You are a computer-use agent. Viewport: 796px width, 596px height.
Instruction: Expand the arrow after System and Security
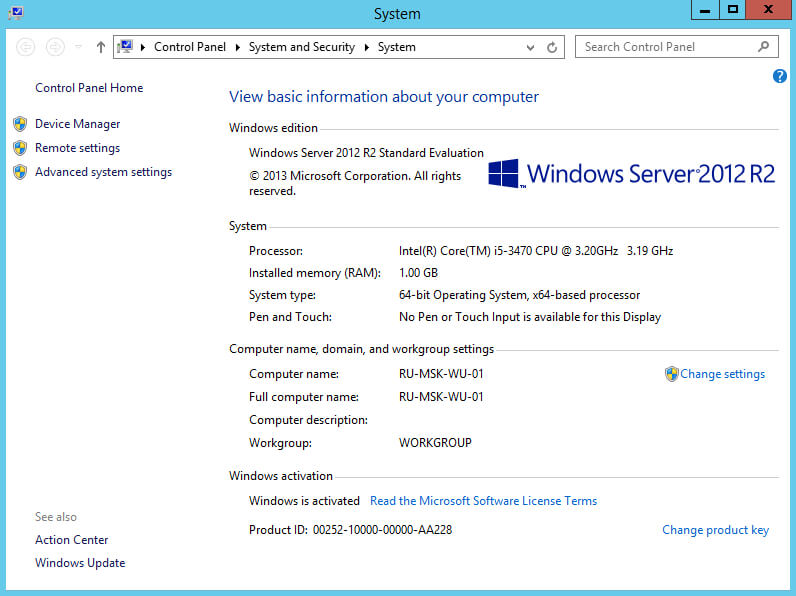(x=367, y=47)
